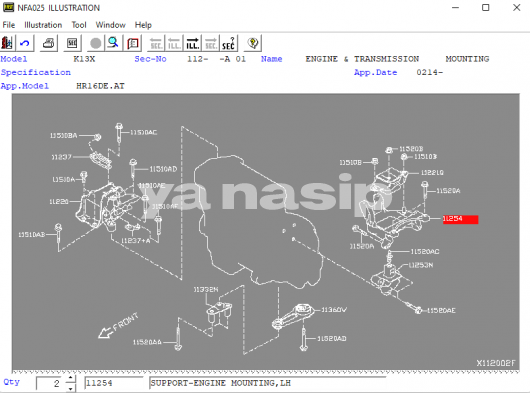Click the blue undo arrow icon

pos(25,43)
